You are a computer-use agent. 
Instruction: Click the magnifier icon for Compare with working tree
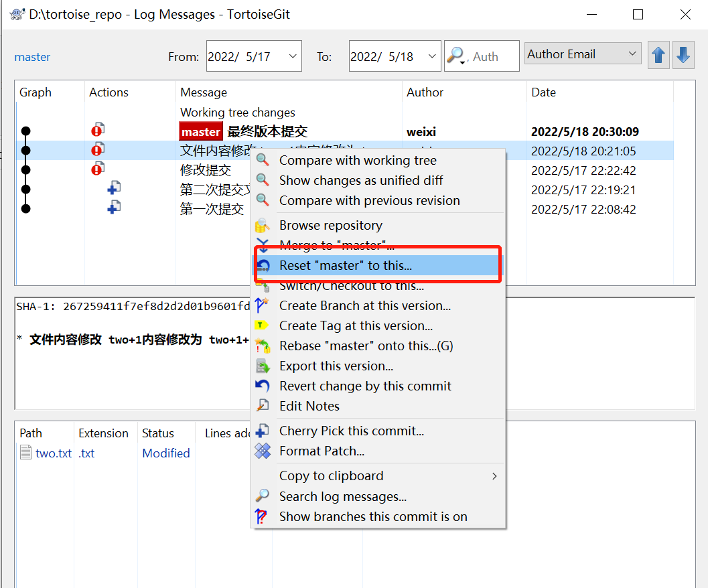click(x=263, y=160)
